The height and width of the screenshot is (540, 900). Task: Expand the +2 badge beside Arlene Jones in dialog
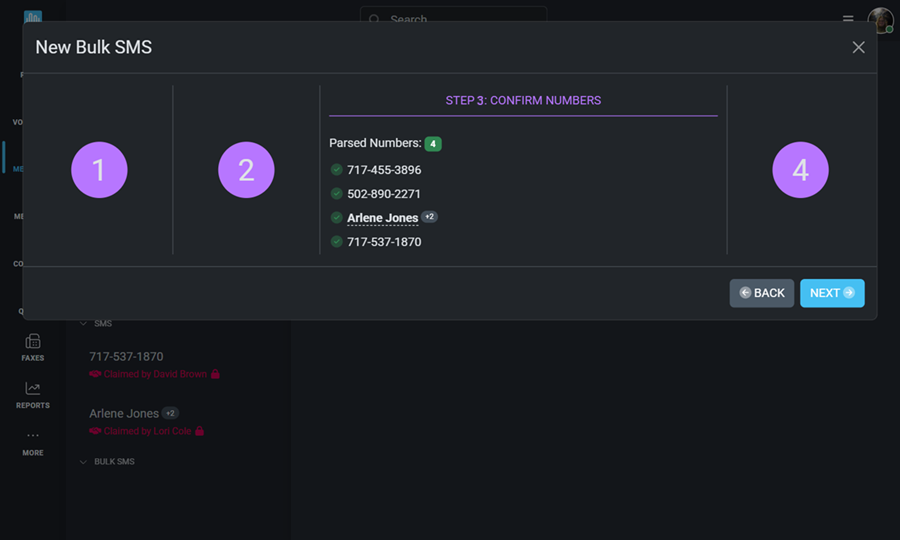click(429, 217)
